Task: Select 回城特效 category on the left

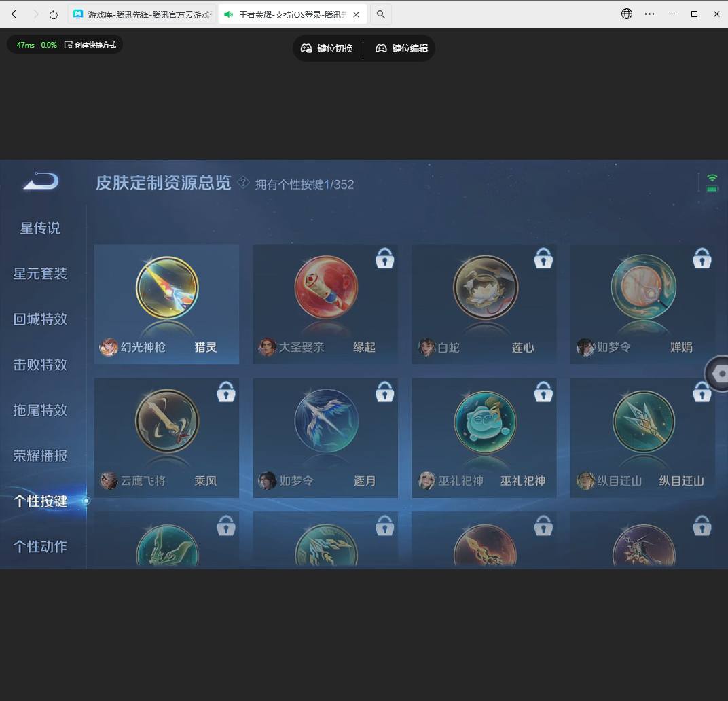Action: [x=40, y=319]
